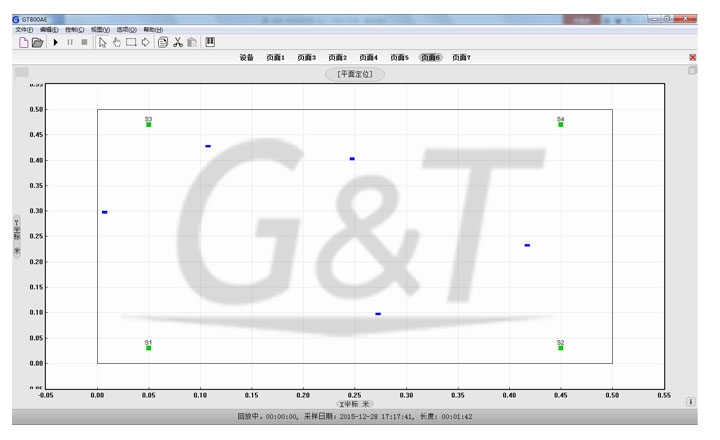The image size is (720, 440).
Task: Select the active 页面6 tab
Action: tap(430, 57)
